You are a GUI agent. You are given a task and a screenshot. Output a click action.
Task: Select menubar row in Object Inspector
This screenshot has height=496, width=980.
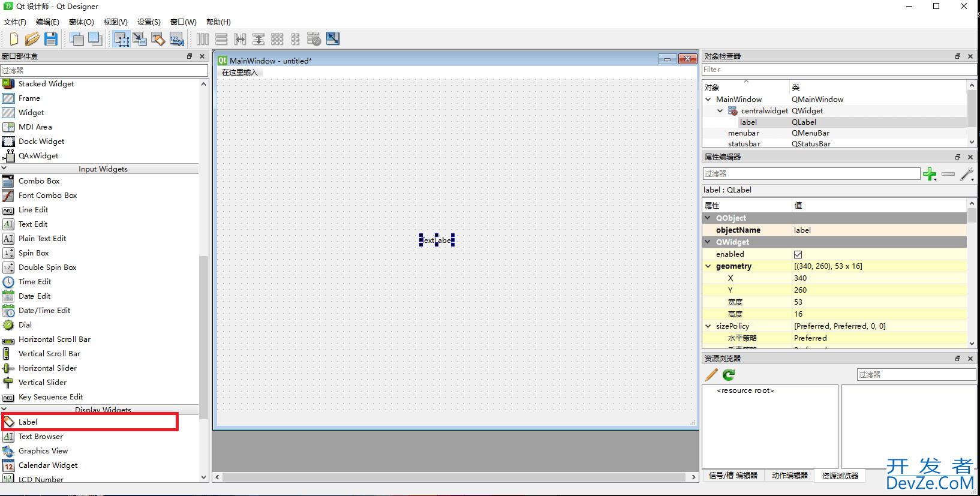[835, 133]
